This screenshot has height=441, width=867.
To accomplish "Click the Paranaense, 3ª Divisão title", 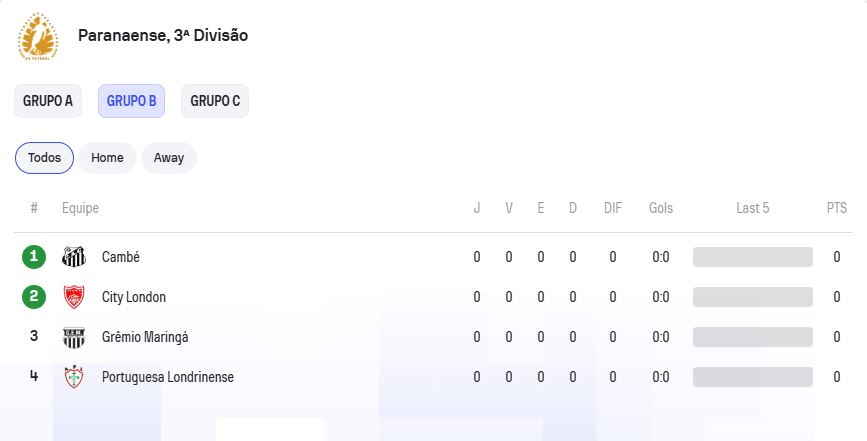I will (163, 35).
